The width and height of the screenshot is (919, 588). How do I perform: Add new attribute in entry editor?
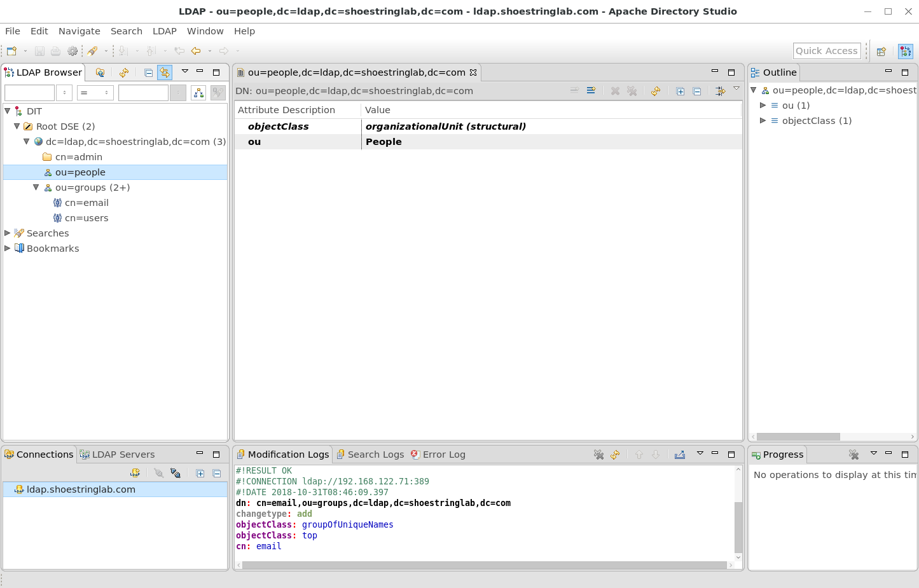coord(591,91)
